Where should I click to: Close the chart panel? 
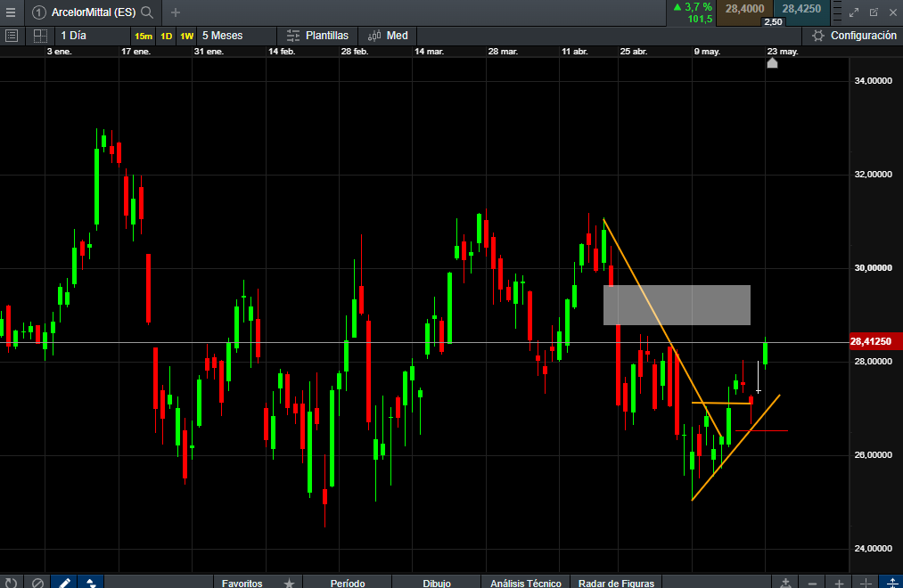[x=893, y=12]
